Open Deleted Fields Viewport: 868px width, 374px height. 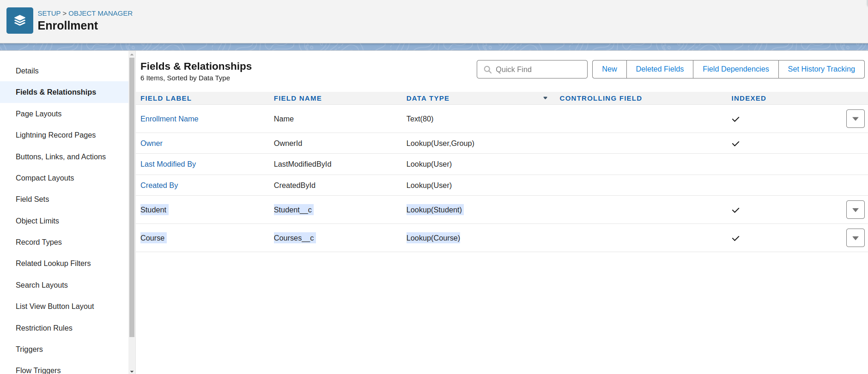[x=660, y=69]
